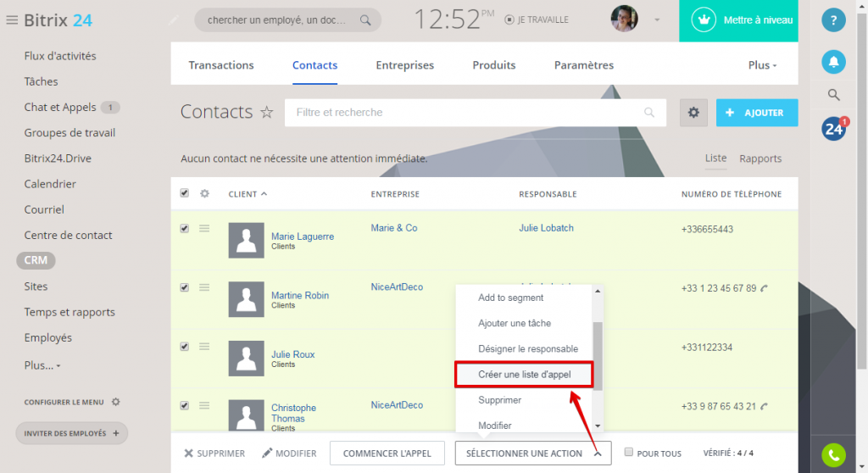Screen dimensions: 868x473
Task: Click the Supprimer button in bottom bar
Action: pos(214,453)
